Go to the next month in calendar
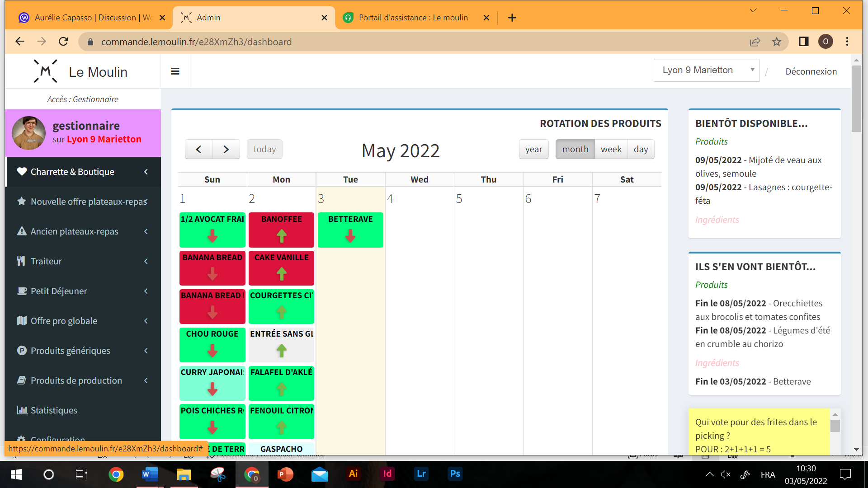The width and height of the screenshot is (868, 488). [x=226, y=150]
